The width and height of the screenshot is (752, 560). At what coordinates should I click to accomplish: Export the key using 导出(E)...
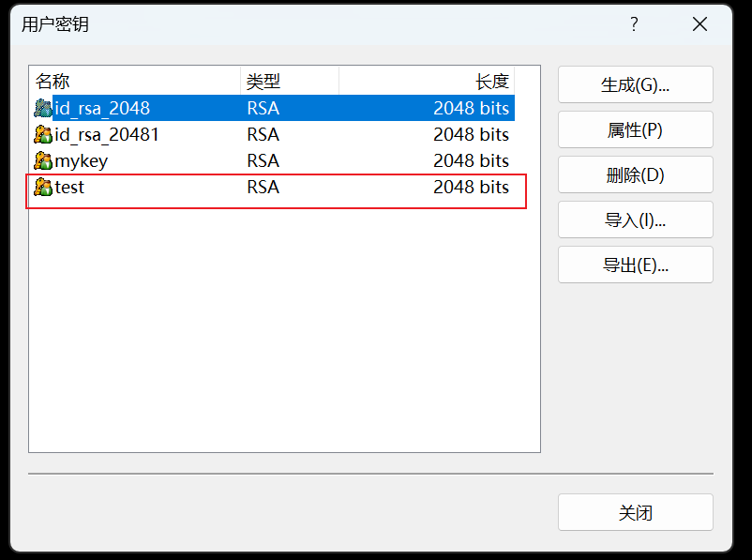click(635, 265)
